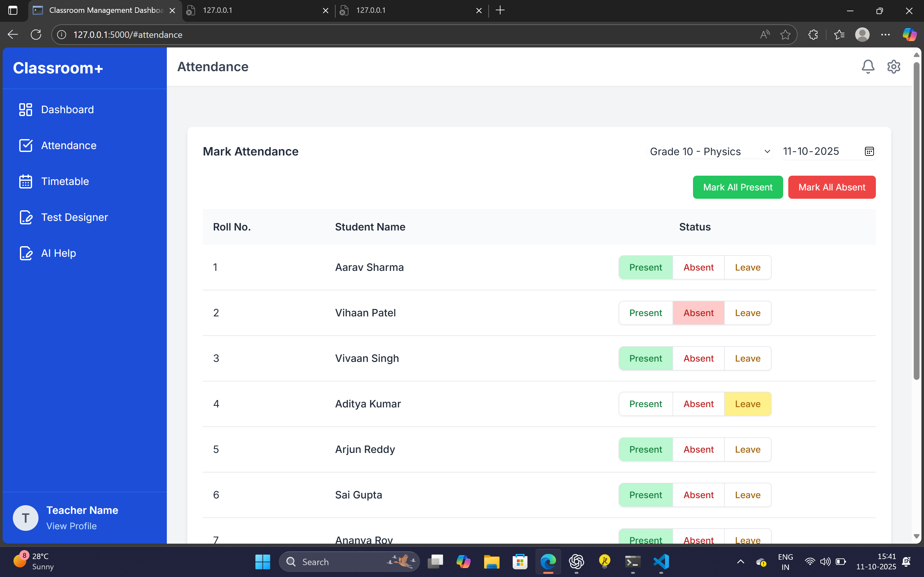
Task: Click the Timetable calendar icon in sidebar
Action: (x=26, y=181)
